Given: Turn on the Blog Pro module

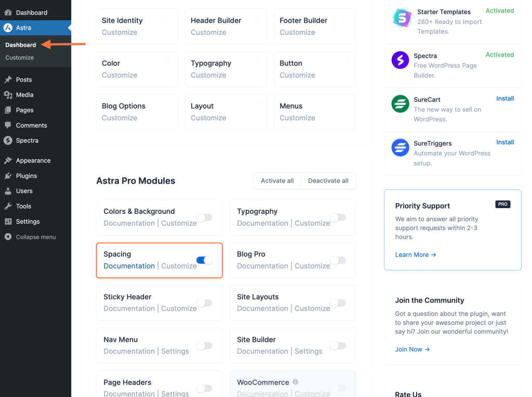Looking at the screenshot, I should (338, 260).
